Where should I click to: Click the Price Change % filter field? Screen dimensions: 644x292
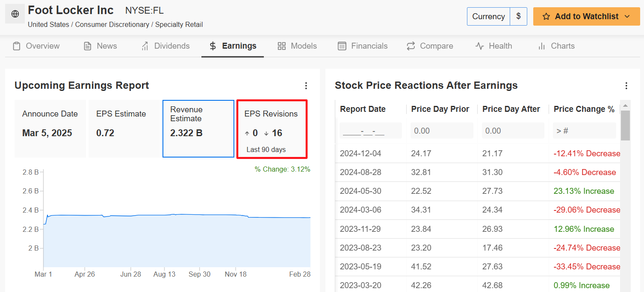pos(585,131)
